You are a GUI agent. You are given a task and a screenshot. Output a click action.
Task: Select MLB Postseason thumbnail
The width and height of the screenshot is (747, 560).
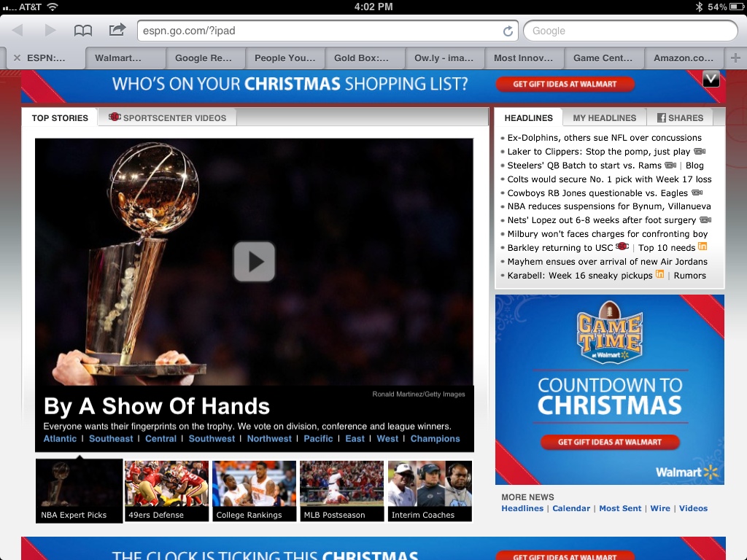point(341,491)
